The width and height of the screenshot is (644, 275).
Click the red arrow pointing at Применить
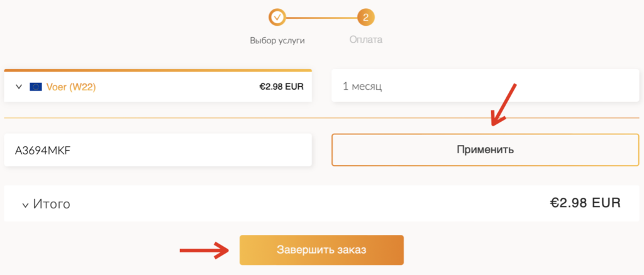click(504, 104)
